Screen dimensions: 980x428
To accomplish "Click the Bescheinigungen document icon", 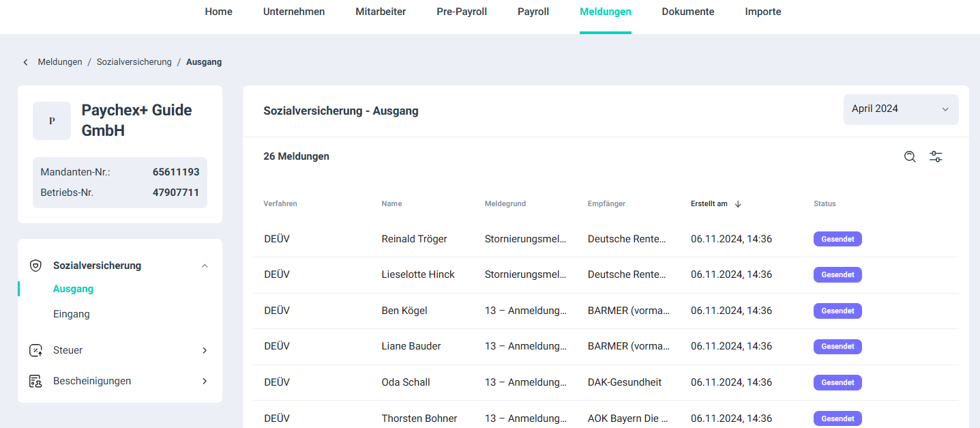I will pyautogui.click(x=36, y=381).
